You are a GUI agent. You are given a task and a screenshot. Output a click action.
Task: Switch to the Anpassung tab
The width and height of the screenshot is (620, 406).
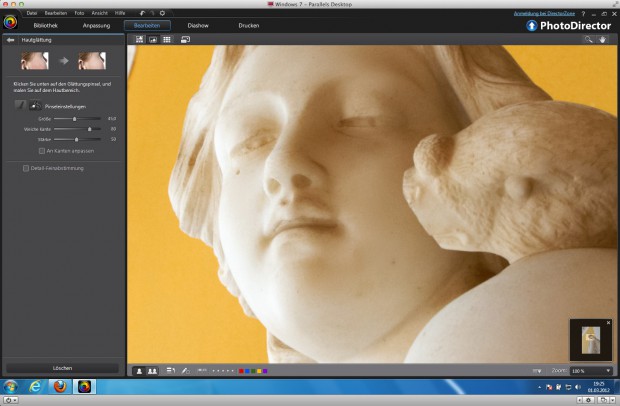coord(96,25)
